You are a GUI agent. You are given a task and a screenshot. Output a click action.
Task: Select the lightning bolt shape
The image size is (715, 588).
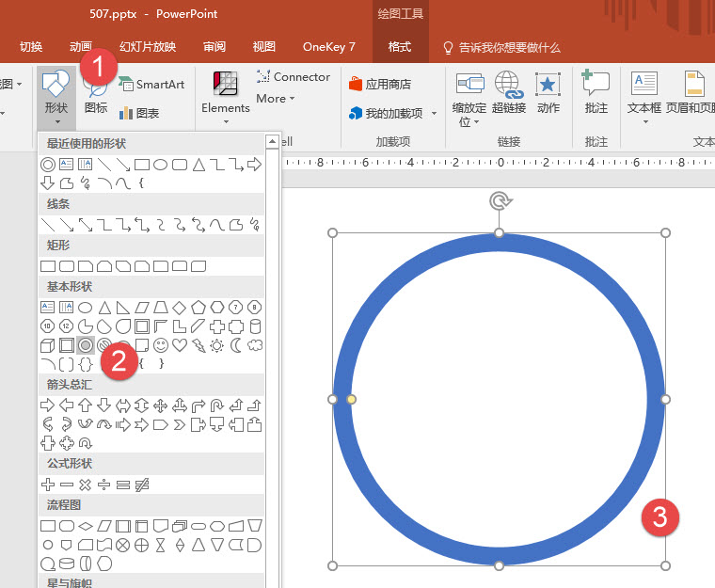coord(199,345)
